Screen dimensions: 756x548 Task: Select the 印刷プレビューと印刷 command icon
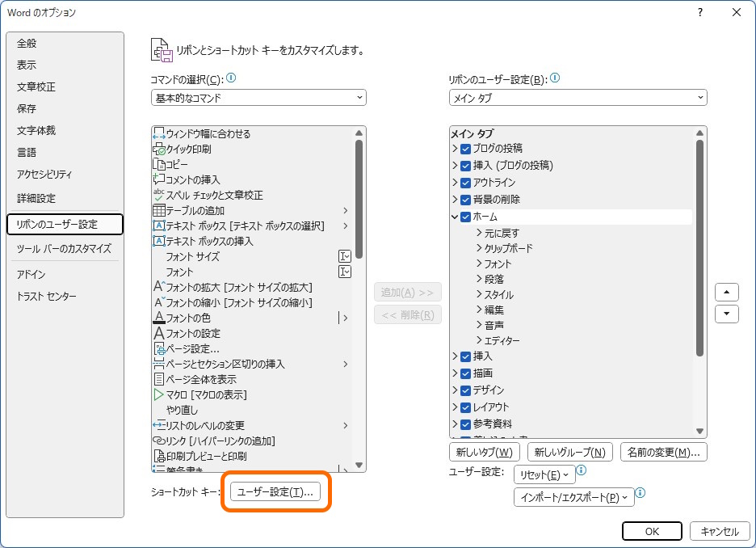pos(161,455)
